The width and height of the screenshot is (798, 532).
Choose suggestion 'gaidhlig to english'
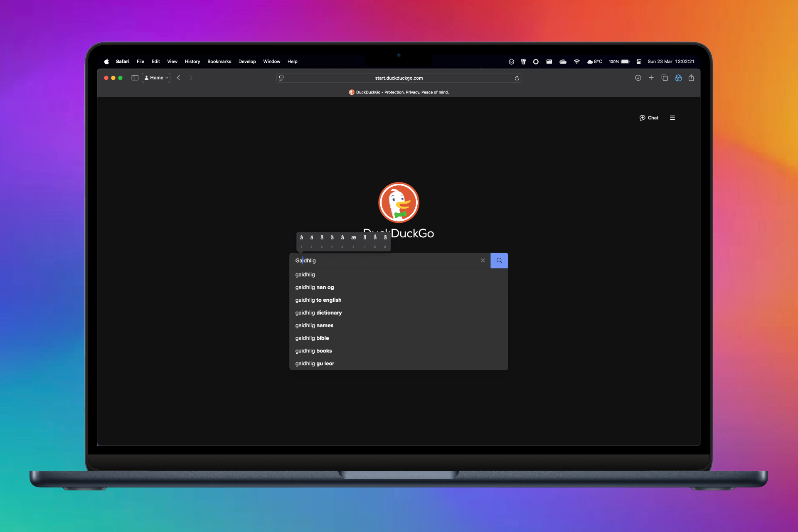coord(399,300)
